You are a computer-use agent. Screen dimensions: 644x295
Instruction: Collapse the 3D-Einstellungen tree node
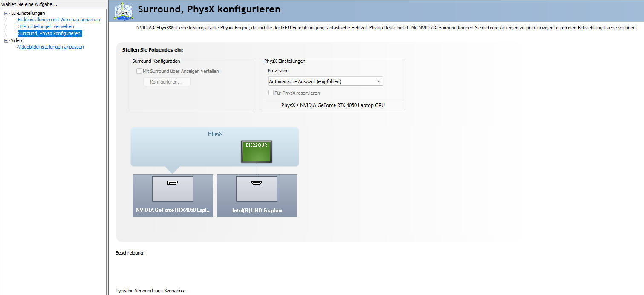point(6,13)
